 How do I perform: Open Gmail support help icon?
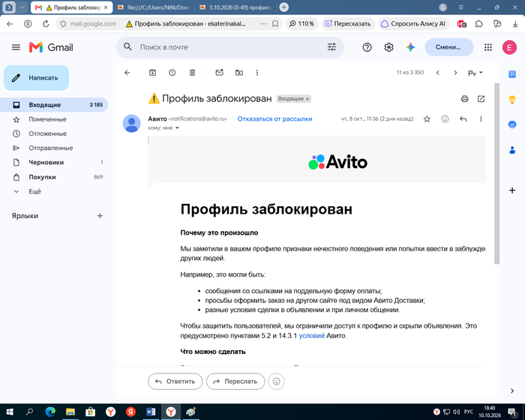point(367,47)
